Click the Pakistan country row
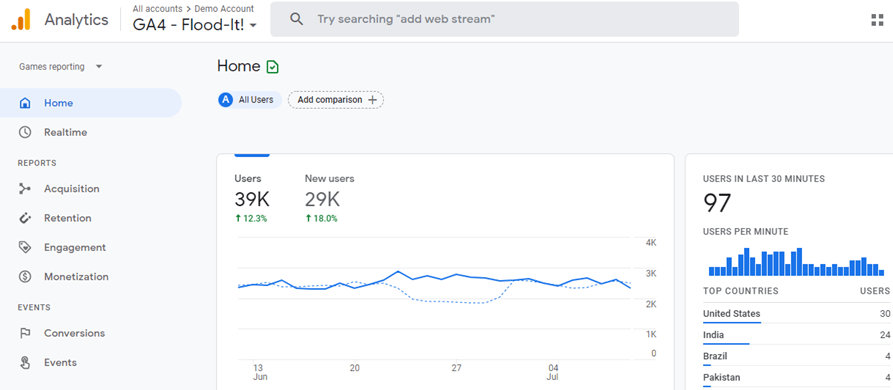This screenshot has width=893, height=390. [796, 378]
